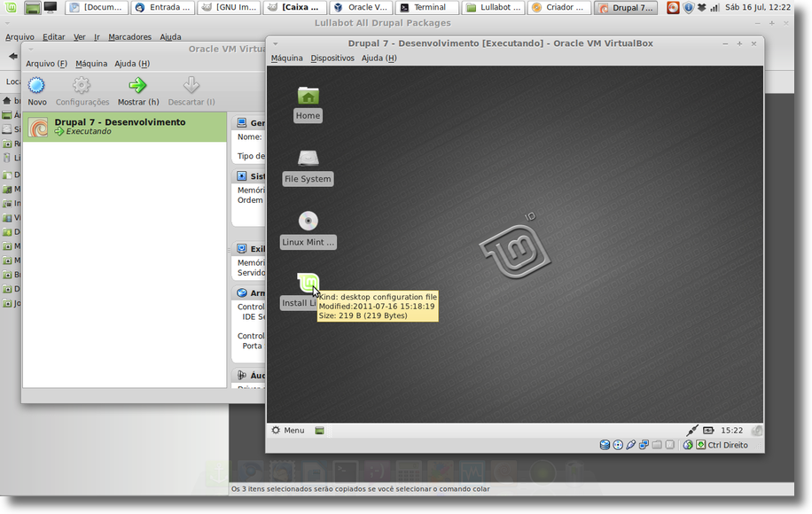Click the Armazenamento section header icon
The width and height of the screenshot is (812, 514).
[241, 293]
